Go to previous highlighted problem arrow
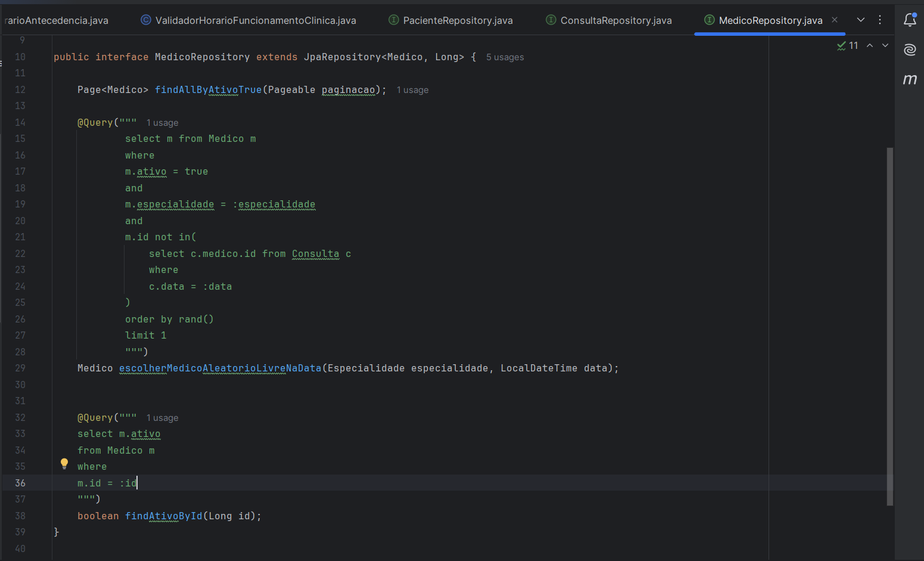Viewport: 924px width, 561px height. (870, 45)
